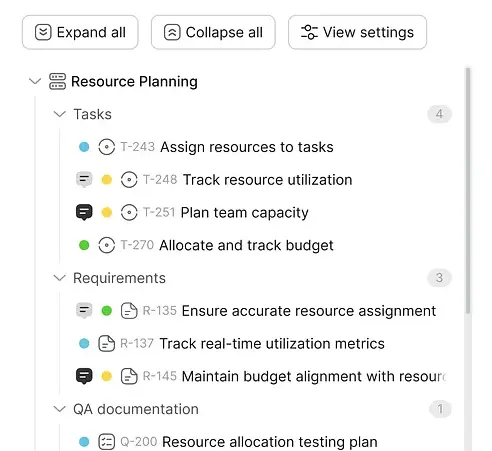Image resolution: width=492 pixels, height=451 pixels.
Task: Click the green status dot on T-270
Action: coord(84,245)
